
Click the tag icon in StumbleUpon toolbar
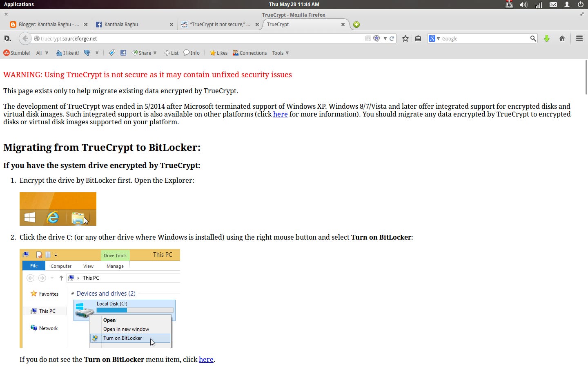point(112,53)
